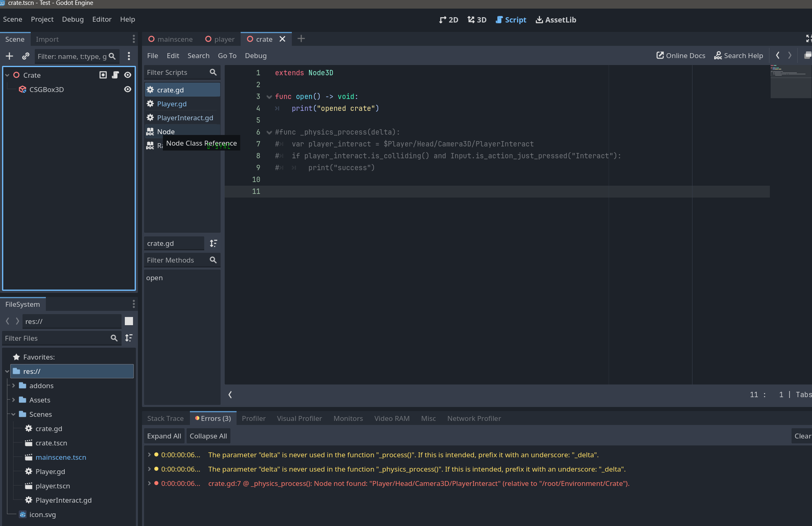Switch to the 3D workspace

pyautogui.click(x=476, y=19)
